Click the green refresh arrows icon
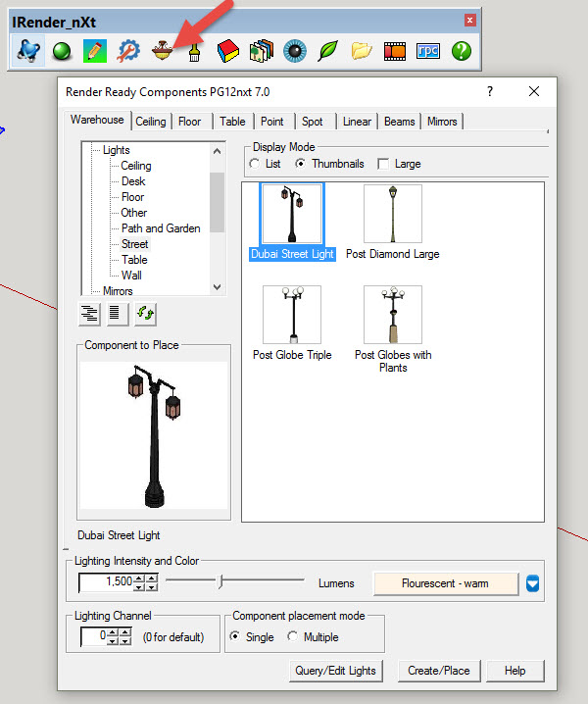Screen dimensions: 588x704 (145, 314)
